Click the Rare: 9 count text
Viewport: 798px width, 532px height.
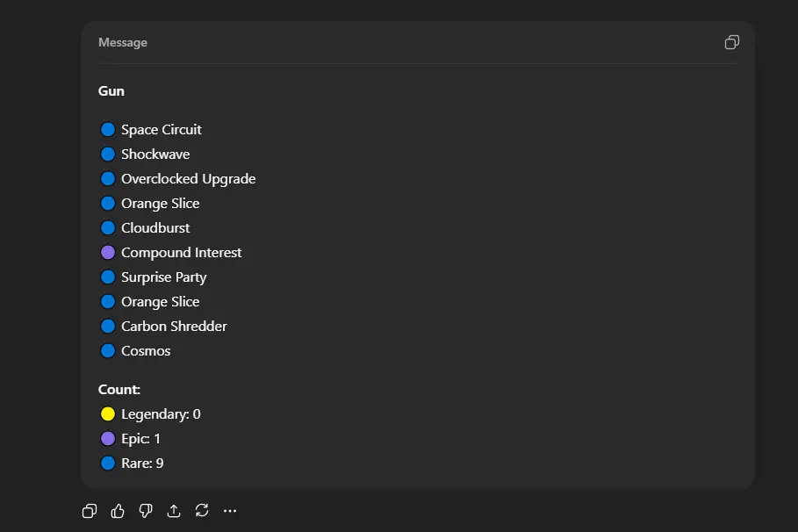[142, 464]
